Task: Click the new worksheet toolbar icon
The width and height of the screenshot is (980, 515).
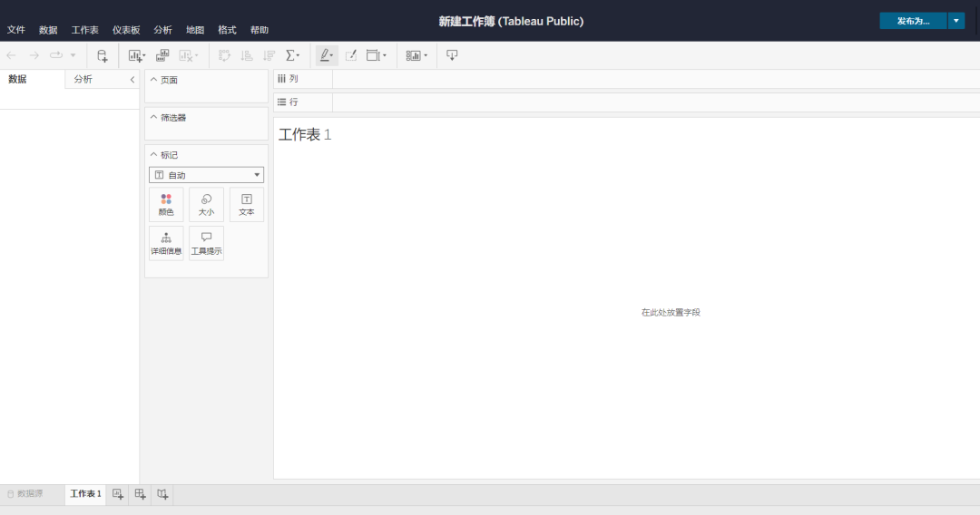Action: (x=137, y=55)
